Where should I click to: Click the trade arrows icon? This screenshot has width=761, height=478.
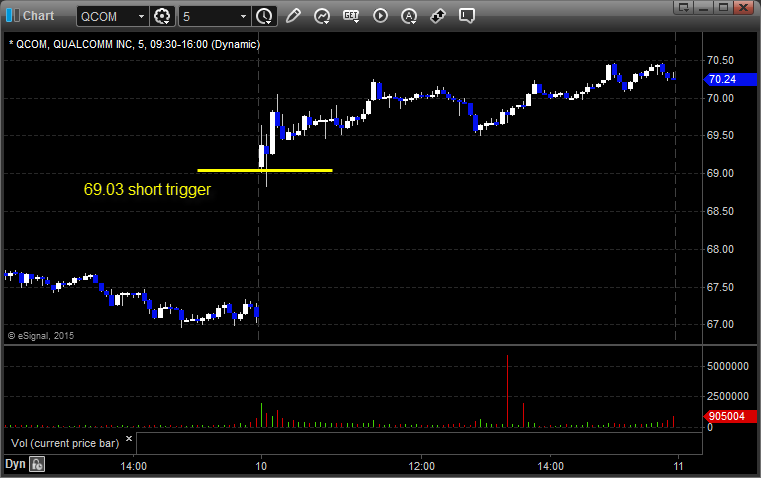[x=438, y=16]
